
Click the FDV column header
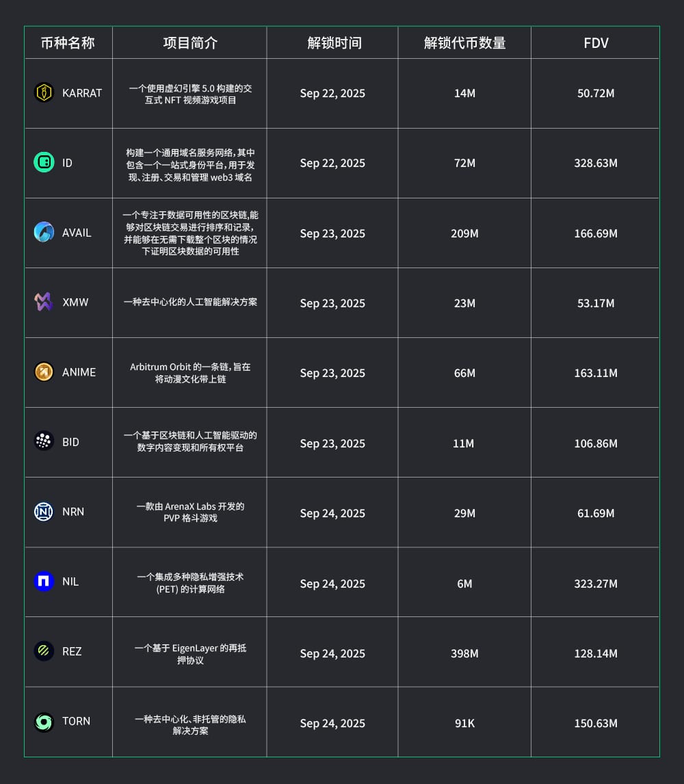[x=596, y=43]
